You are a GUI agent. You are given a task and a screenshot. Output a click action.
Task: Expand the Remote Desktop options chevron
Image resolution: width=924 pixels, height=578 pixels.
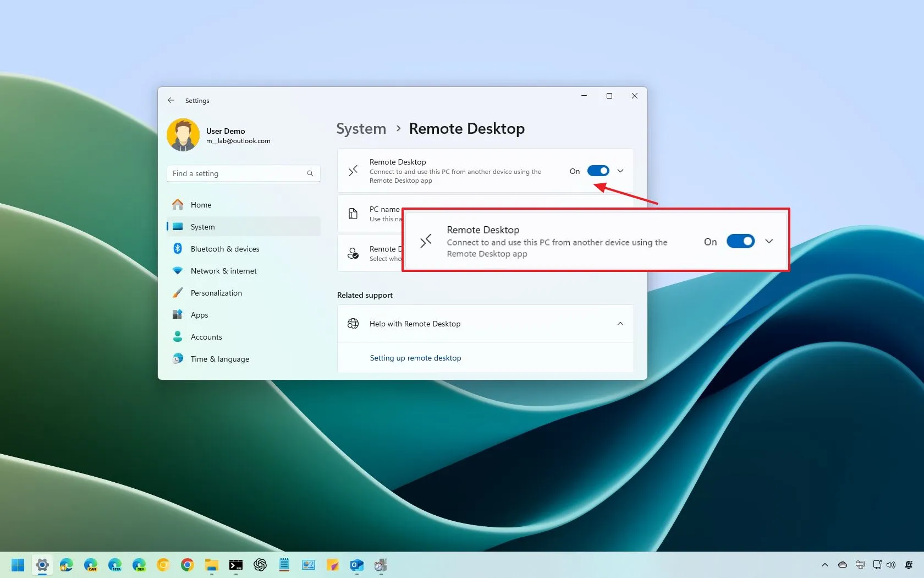coord(620,171)
